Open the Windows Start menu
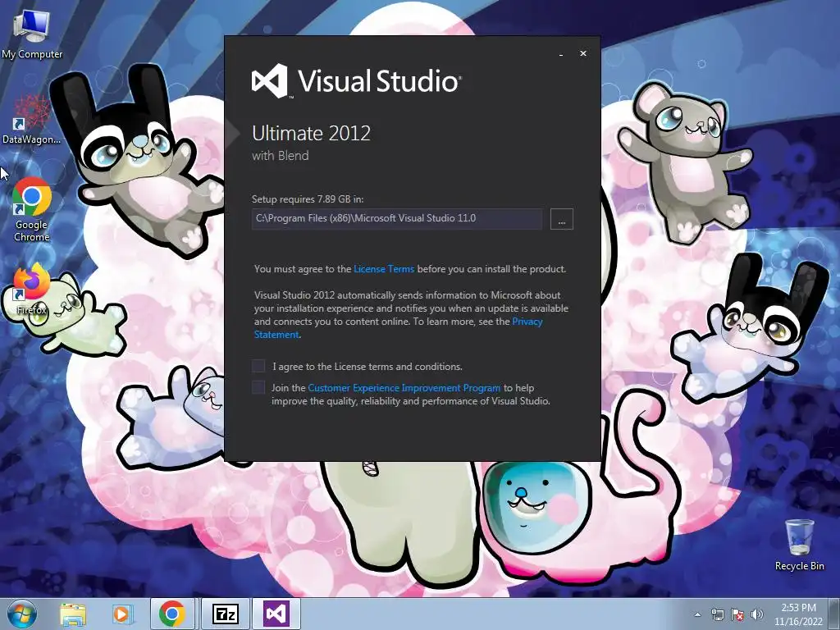 22,614
